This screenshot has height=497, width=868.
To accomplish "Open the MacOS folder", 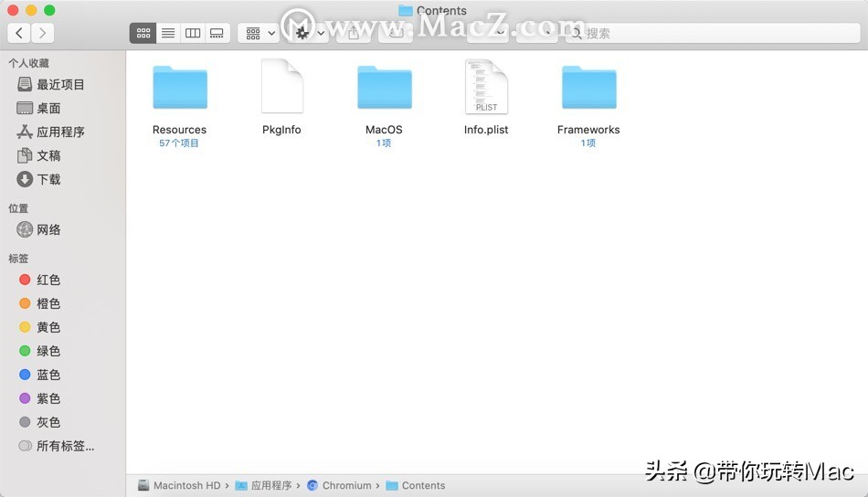I will [x=384, y=87].
